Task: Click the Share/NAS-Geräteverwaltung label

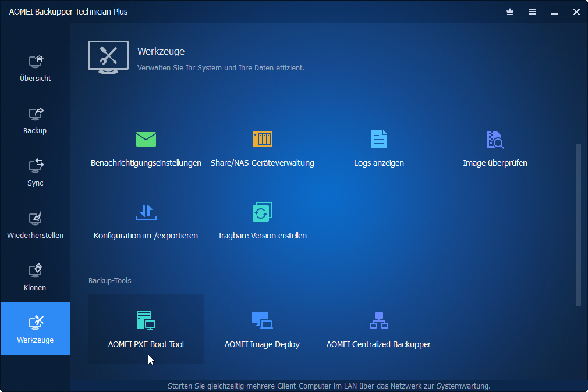Action: pos(263,163)
